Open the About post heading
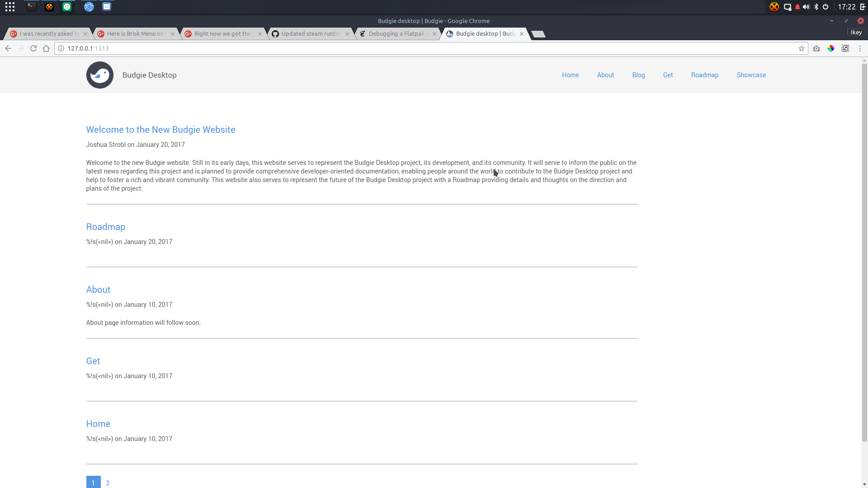The width and height of the screenshot is (868, 488). (x=98, y=290)
